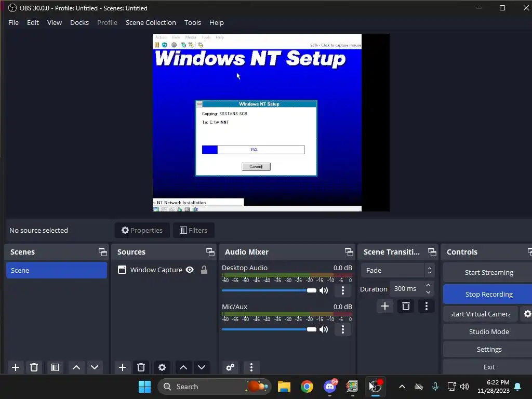Add a new source with plus icon
This screenshot has height=399, width=532.
(123, 367)
